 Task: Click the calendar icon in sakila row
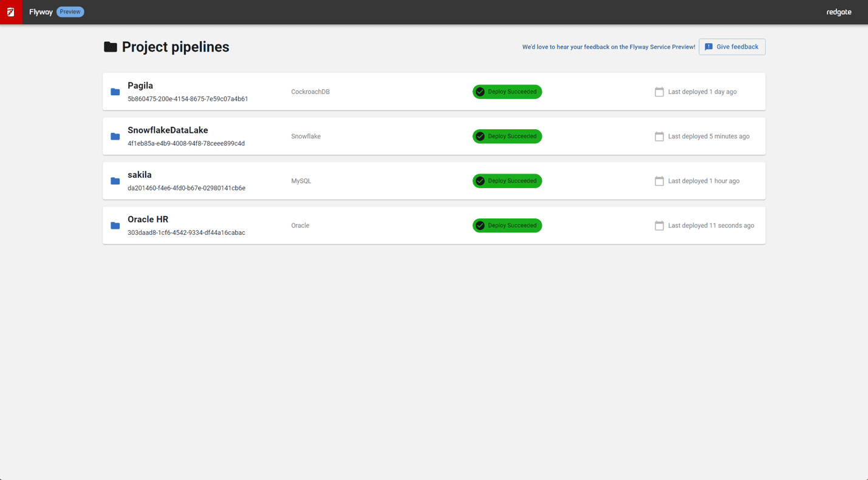[x=659, y=181]
